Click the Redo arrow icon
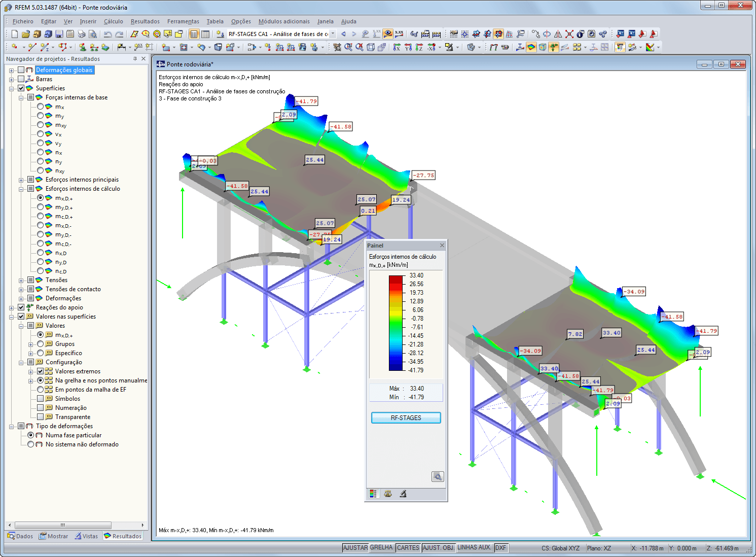 [119, 34]
